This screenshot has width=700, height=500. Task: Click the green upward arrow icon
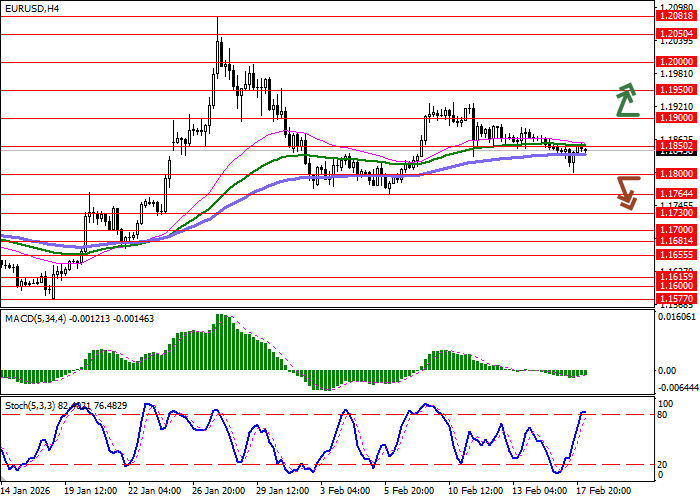pos(627,100)
